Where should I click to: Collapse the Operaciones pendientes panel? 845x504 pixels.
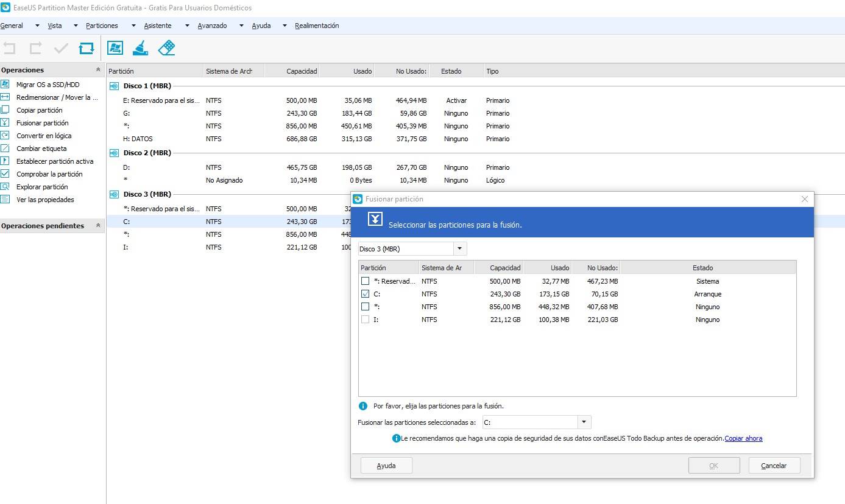point(98,226)
